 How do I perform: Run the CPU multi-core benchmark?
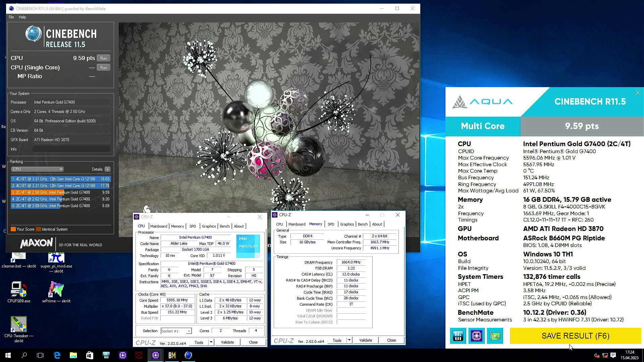[x=104, y=58]
